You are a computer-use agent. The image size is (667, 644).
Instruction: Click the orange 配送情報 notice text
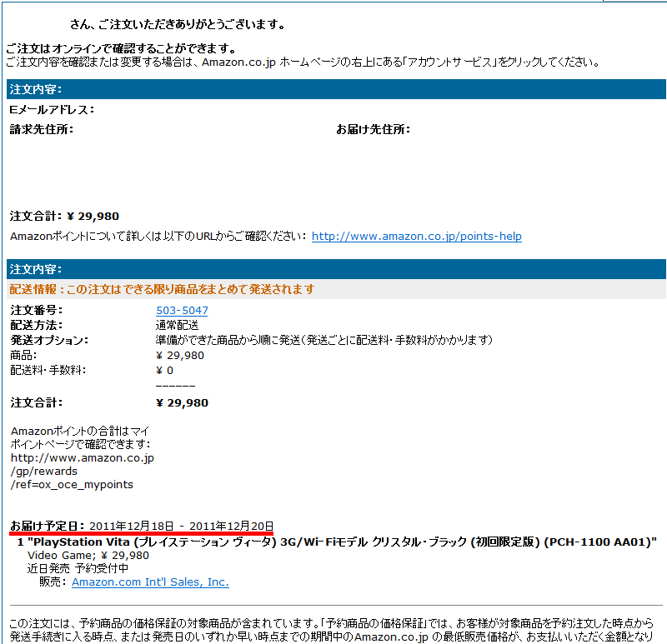(x=162, y=289)
